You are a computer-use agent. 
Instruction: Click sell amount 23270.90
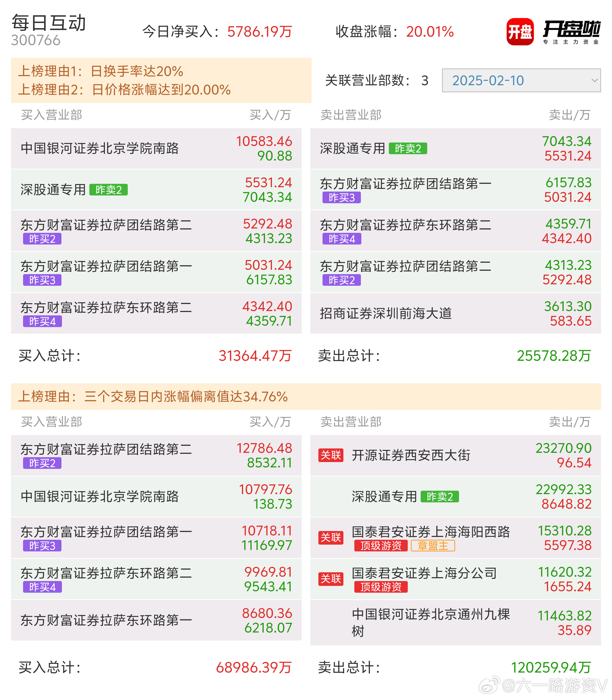tap(563, 448)
